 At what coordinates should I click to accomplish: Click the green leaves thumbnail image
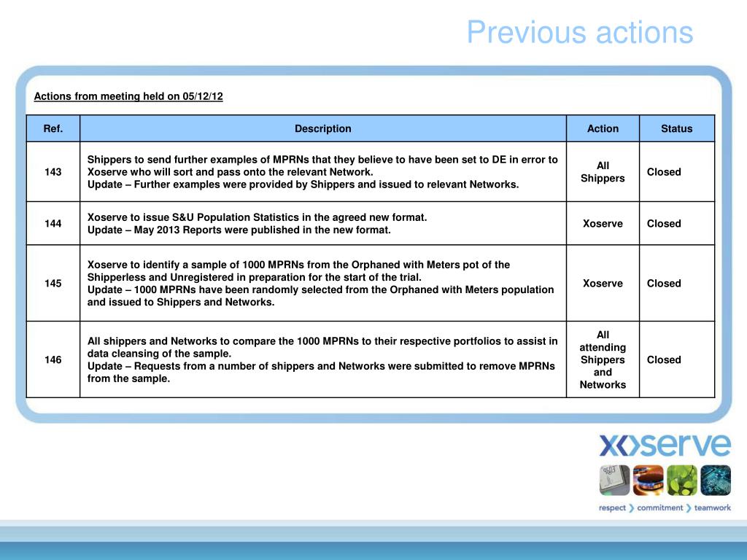point(682,480)
